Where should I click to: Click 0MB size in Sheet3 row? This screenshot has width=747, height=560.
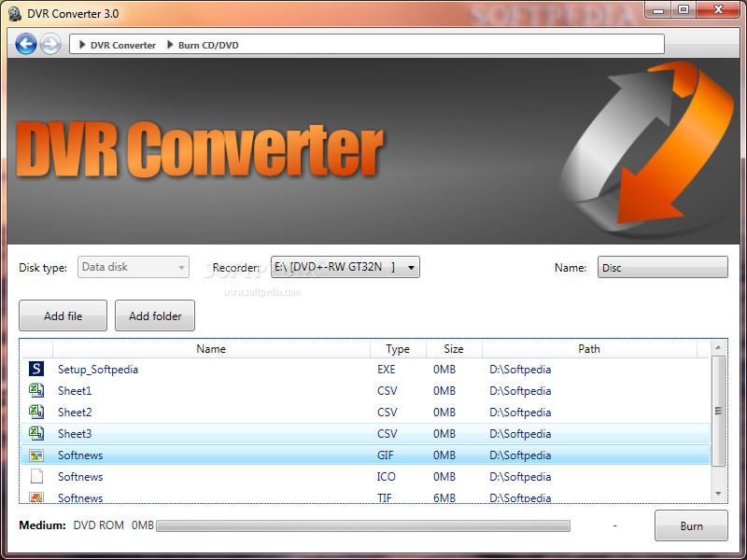point(444,434)
